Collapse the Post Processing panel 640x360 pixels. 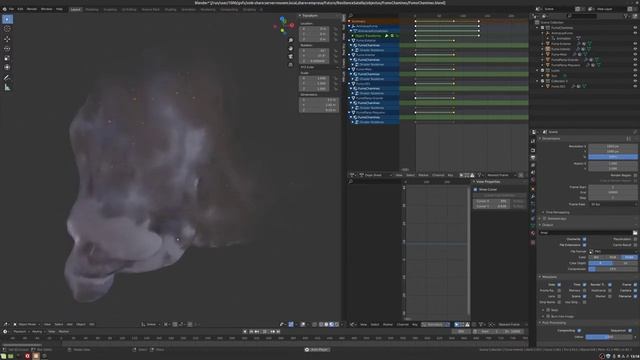tap(540, 323)
